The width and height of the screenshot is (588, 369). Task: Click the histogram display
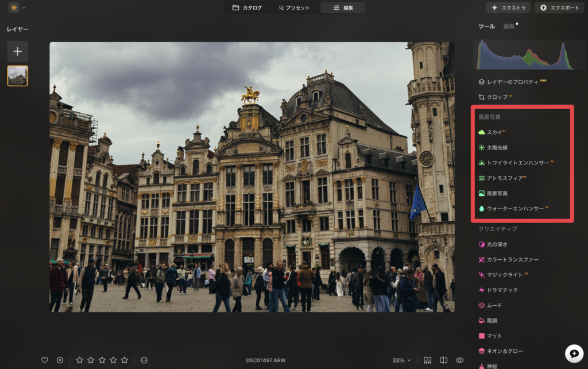(x=529, y=55)
